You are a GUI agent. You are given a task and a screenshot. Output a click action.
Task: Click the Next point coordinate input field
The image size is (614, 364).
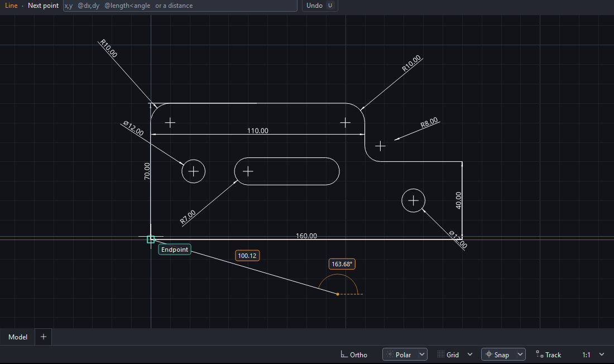click(x=180, y=6)
